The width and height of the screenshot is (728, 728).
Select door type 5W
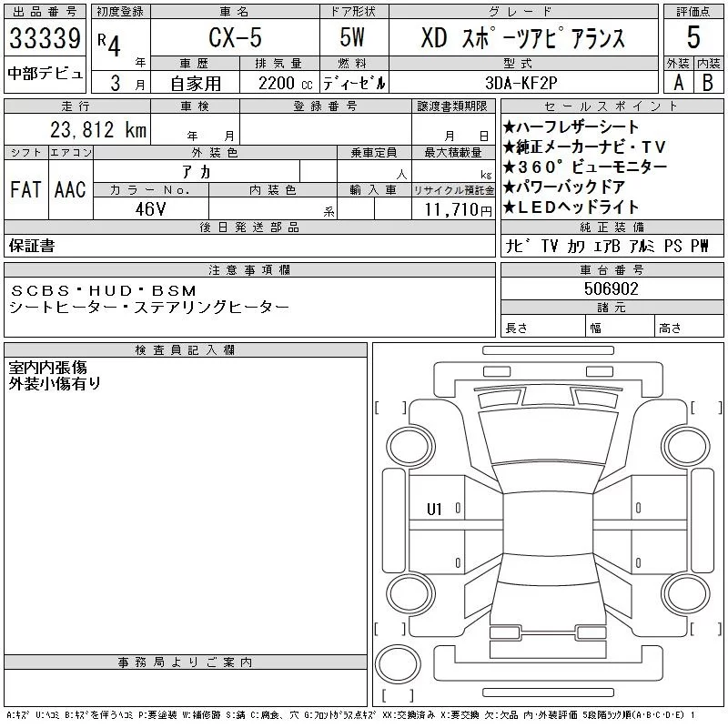pos(352,37)
